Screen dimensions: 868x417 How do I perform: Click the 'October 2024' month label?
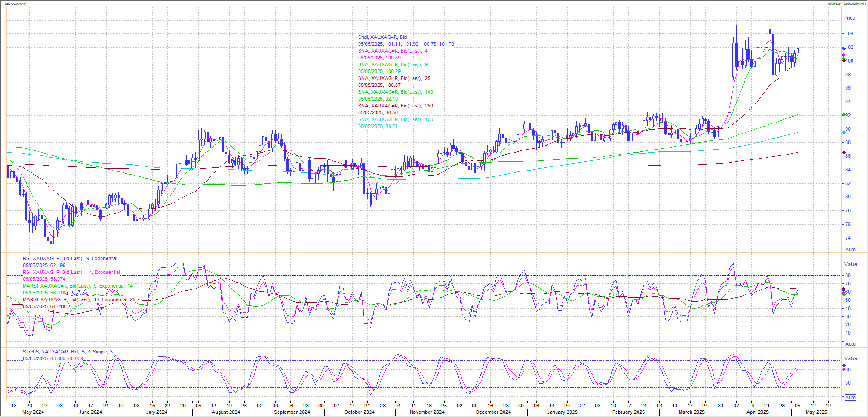click(x=359, y=412)
